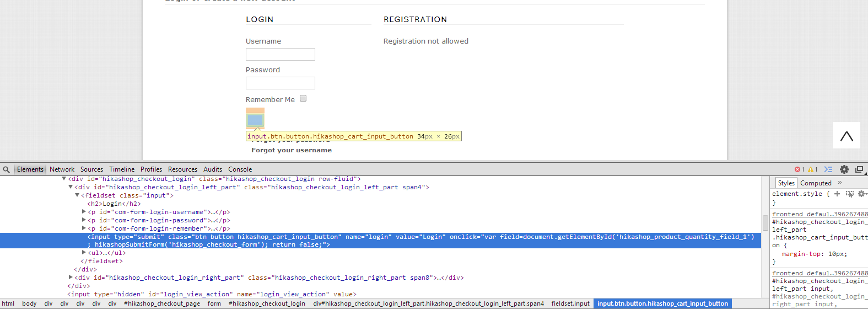Viewport: 868px width, 309px height.
Task: Select the h2 Login node line
Action: [x=114, y=204]
